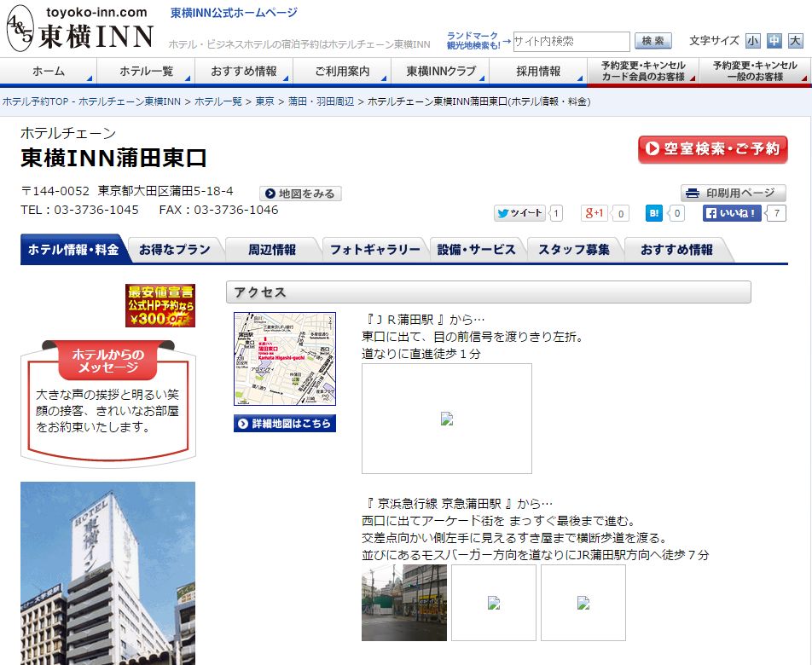The width and height of the screenshot is (812, 665).
Task: Click the Google +1 button
Action: 594,213
